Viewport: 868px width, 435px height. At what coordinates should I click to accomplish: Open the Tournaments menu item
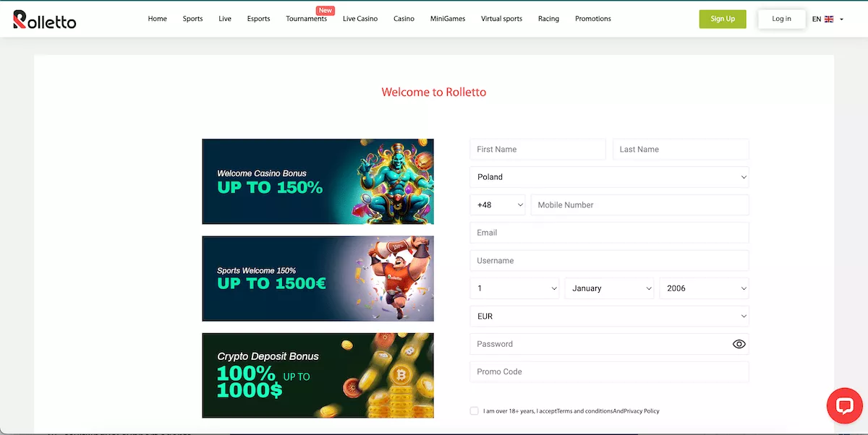pyautogui.click(x=306, y=19)
